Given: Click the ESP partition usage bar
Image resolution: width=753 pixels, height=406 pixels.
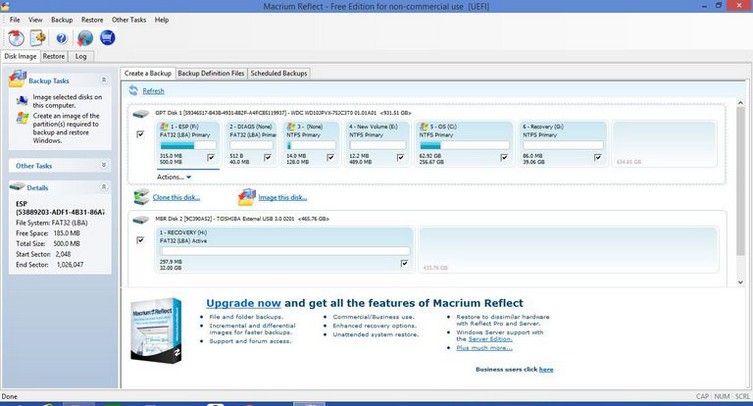Looking at the screenshot, I should click(188, 146).
